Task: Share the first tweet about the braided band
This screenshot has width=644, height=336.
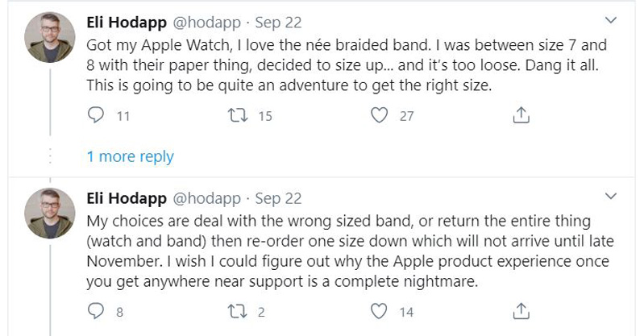Action: 521,116
